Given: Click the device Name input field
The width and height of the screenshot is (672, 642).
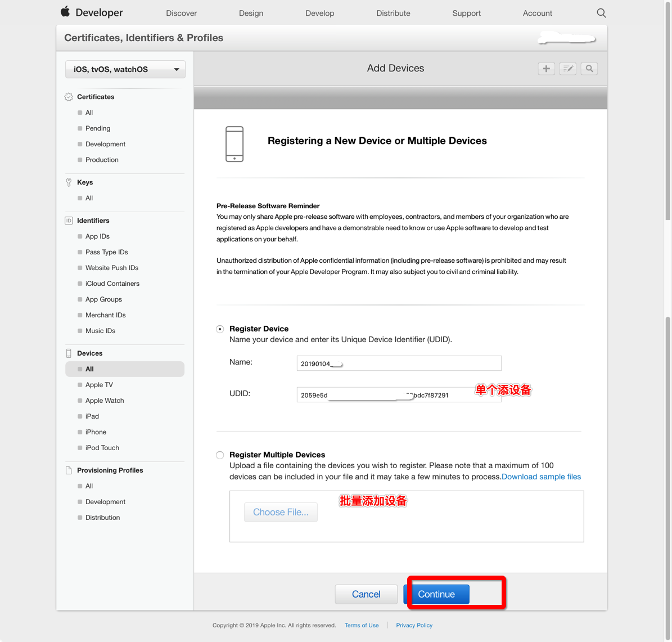Looking at the screenshot, I should click(399, 363).
